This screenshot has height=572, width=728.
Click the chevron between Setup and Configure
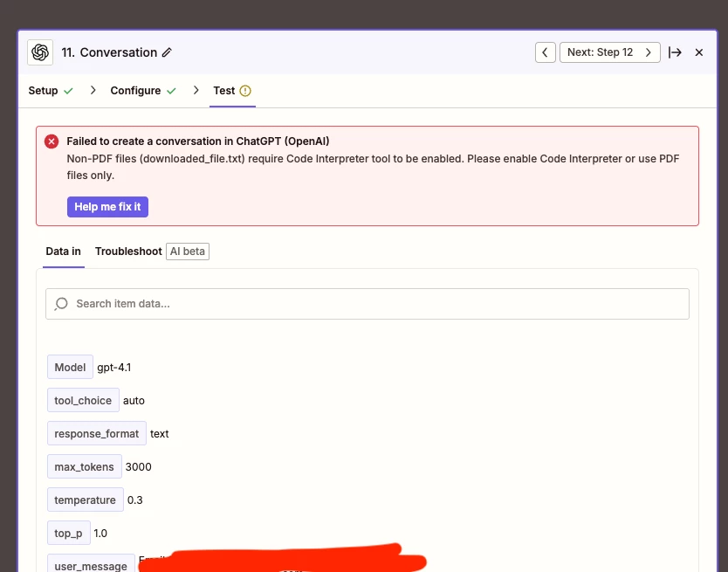pos(93,90)
